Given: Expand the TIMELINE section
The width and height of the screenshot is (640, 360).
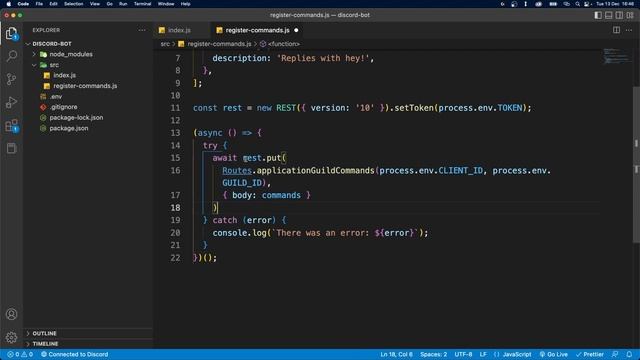Looking at the screenshot, I should pos(45,344).
